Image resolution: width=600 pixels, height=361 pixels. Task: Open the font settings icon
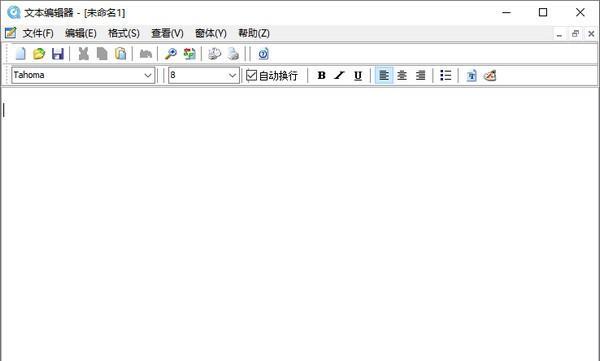[x=471, y=75]
